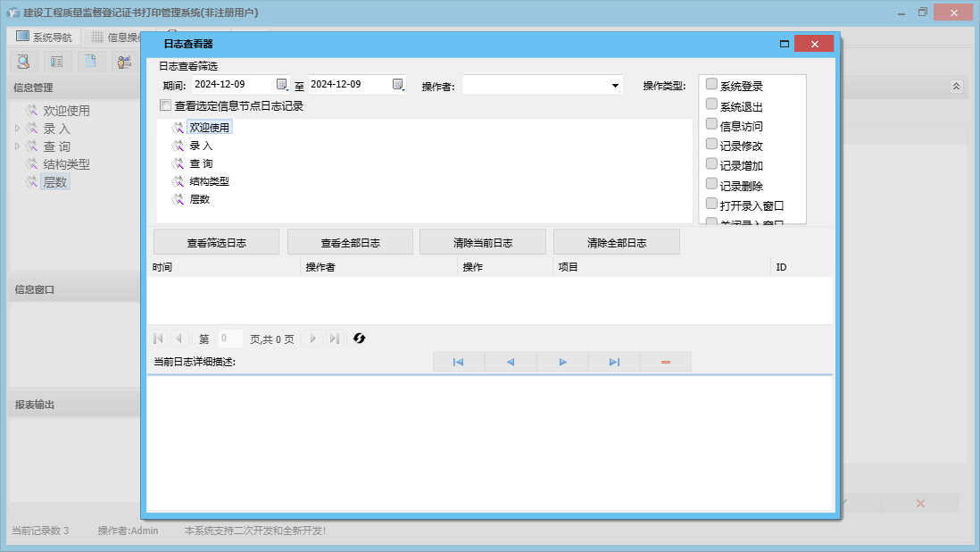Click the 操作者:Admin status bar text

coord(128,531)
